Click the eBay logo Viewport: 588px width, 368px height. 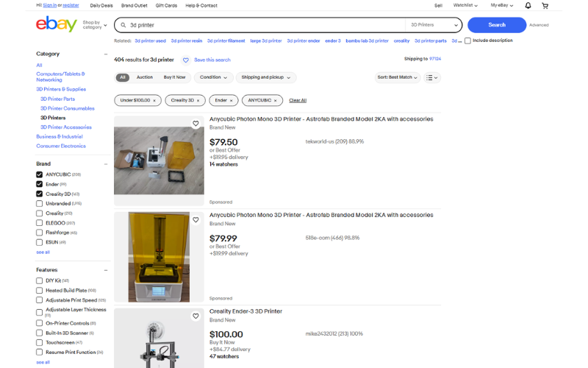click(x=57, y=24)
